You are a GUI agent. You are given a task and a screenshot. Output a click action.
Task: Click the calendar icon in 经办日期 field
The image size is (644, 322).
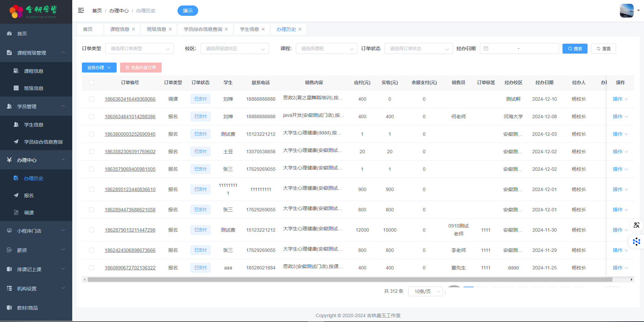tap(486, 49)
